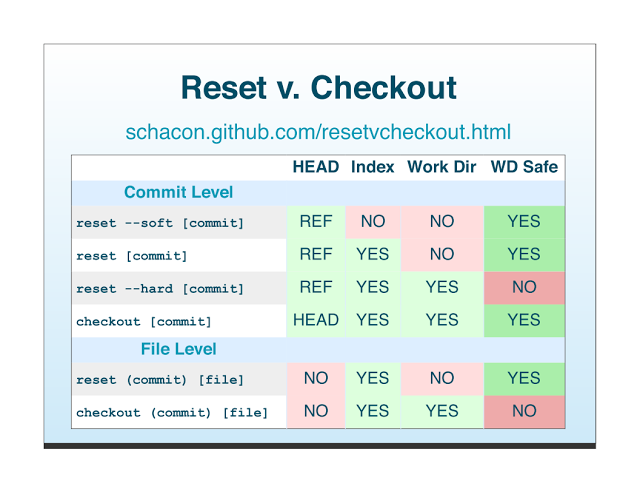Select the "checkout [commit]" row label

tap(143, 322)
